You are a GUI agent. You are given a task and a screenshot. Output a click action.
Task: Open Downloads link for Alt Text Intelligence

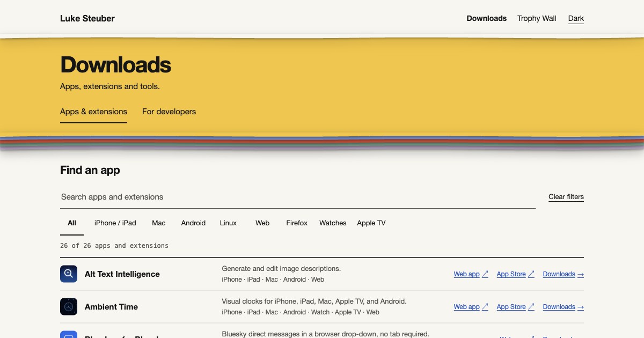[563, 274]
